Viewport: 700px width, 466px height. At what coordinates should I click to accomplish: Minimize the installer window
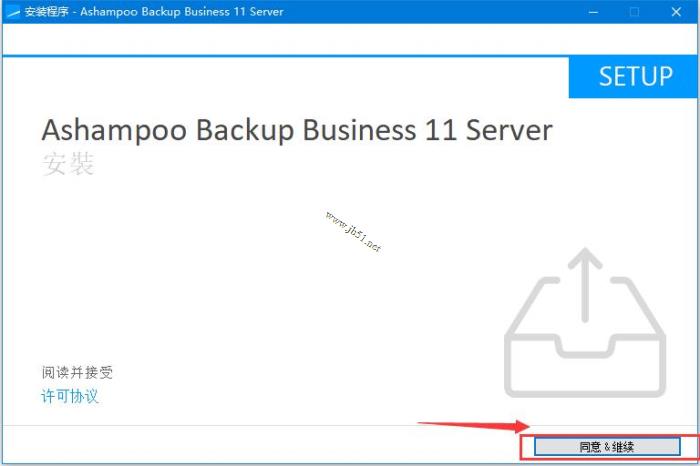pos(593,12)
